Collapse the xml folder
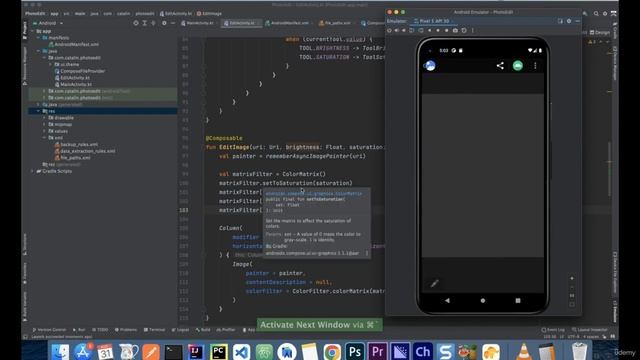This screenshot has width=640, height=360. 44,138
